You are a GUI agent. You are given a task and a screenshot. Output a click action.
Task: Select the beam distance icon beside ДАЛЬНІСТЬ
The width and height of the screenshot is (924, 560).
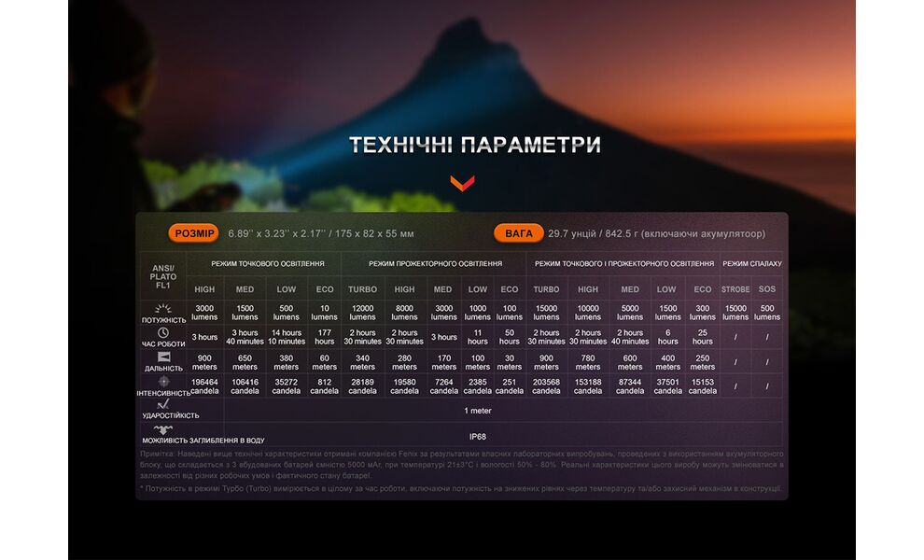(162, 357)
